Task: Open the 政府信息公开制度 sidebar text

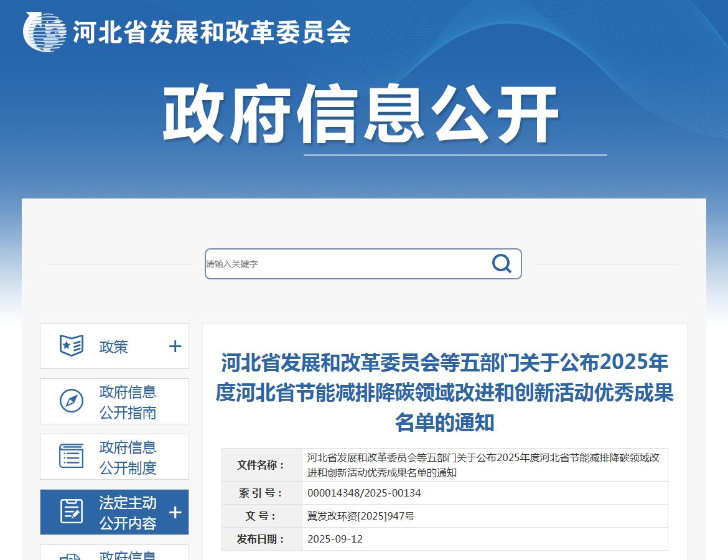Action: coord(128,457)
